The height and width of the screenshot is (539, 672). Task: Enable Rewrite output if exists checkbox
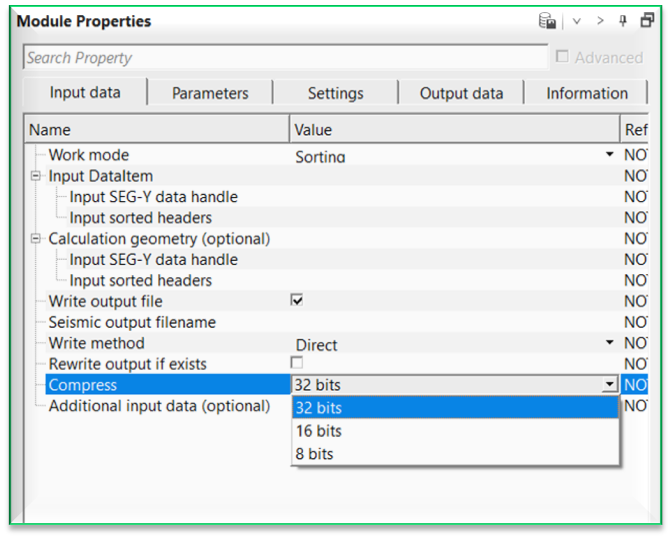(297, 362)
